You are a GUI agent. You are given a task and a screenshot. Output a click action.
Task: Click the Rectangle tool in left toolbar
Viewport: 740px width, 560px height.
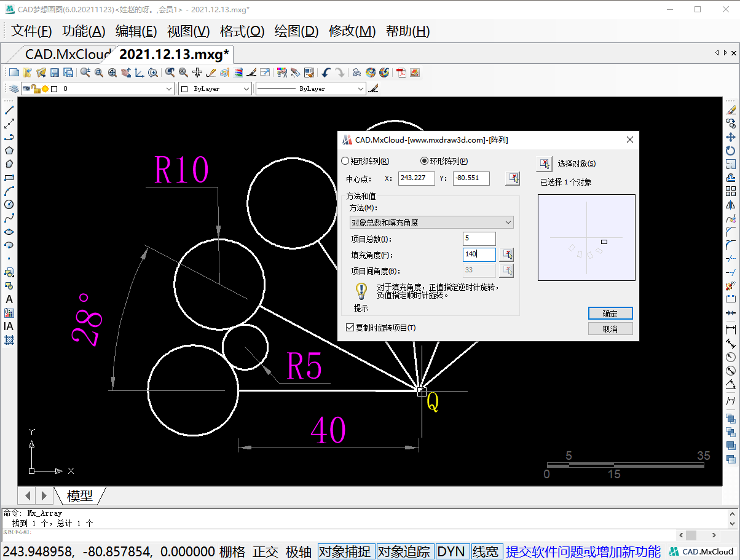coord(9,178)
